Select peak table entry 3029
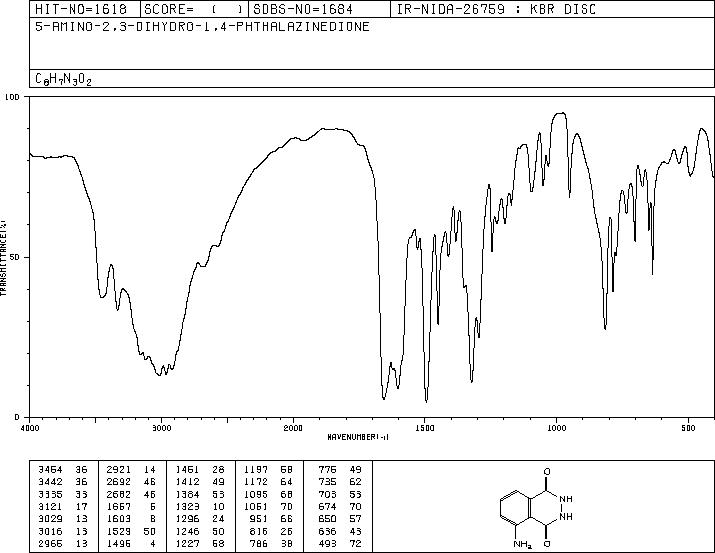Viewport: 715px width, 553px height. coord(50,519)
